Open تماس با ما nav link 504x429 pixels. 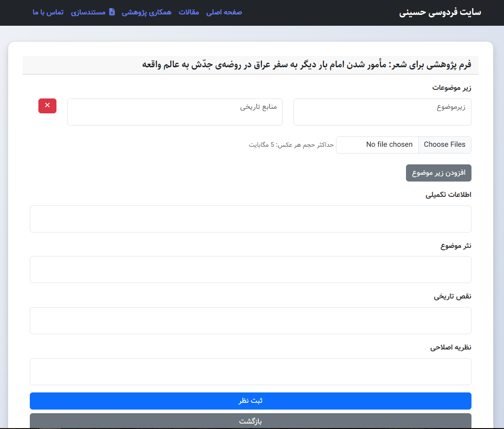pyautogui.click(x=48, y=12)
